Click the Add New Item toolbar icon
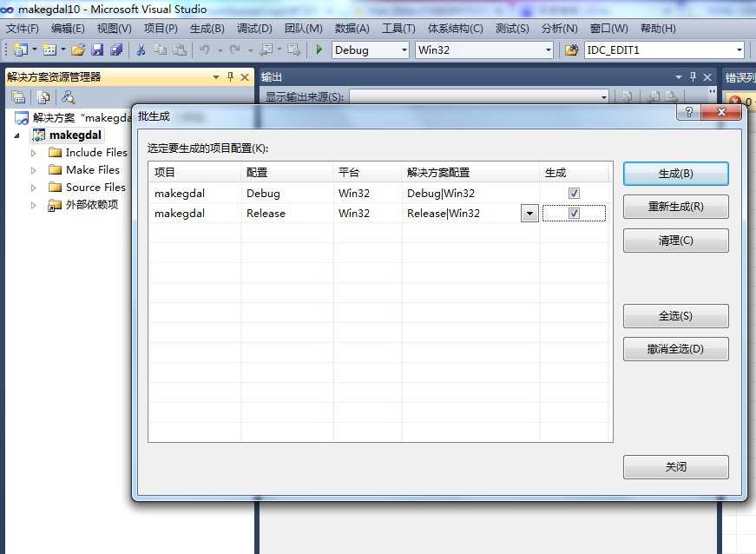The width and height of the screenshot is (756, 554). point(49,49)
